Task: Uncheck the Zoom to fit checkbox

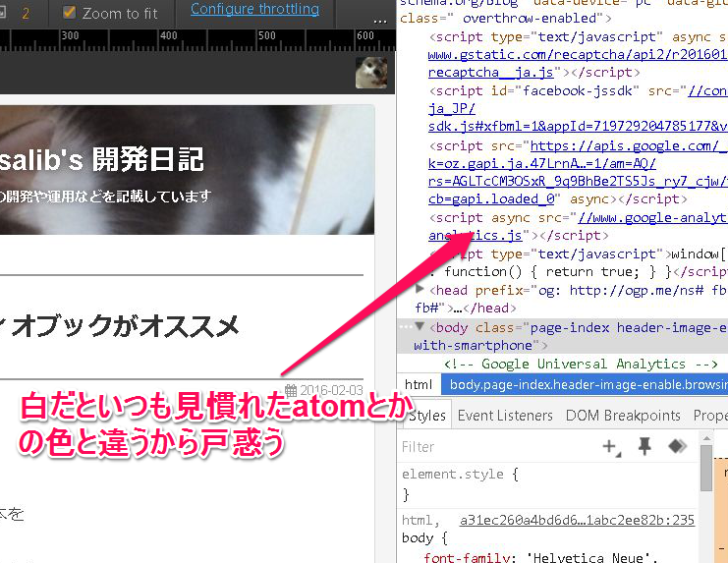Action: [69, 13]
